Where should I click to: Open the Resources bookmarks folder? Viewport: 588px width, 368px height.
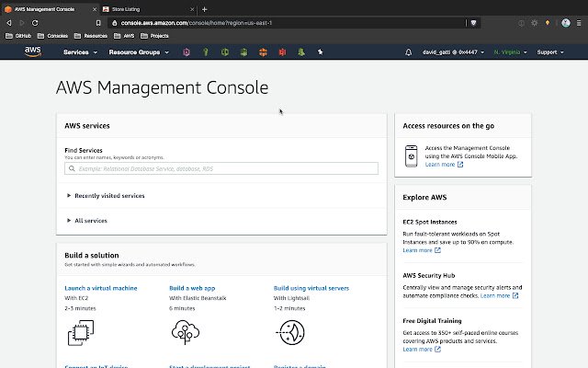pyautogui.click(x=91, y=36)
